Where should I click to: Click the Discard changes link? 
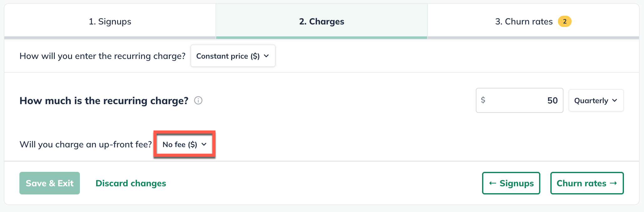[x=131, y=183]
